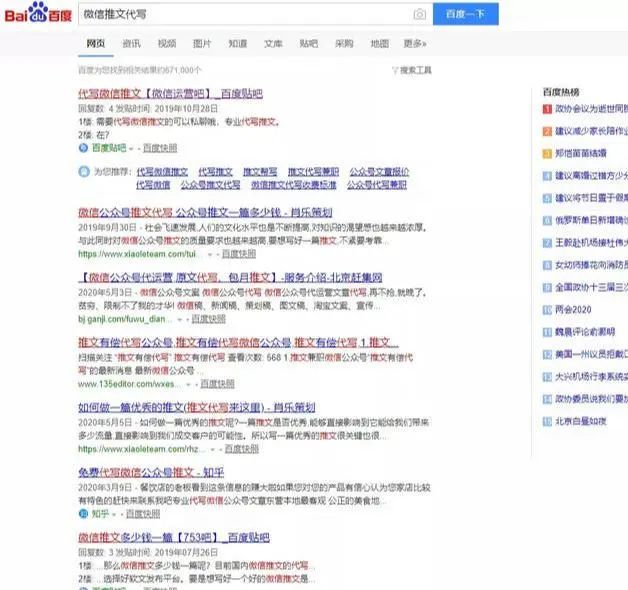Open result 免费代写微信公众号推文 - 知乎
The width and height of the screenshot is (628, 590).
point(151,472)
